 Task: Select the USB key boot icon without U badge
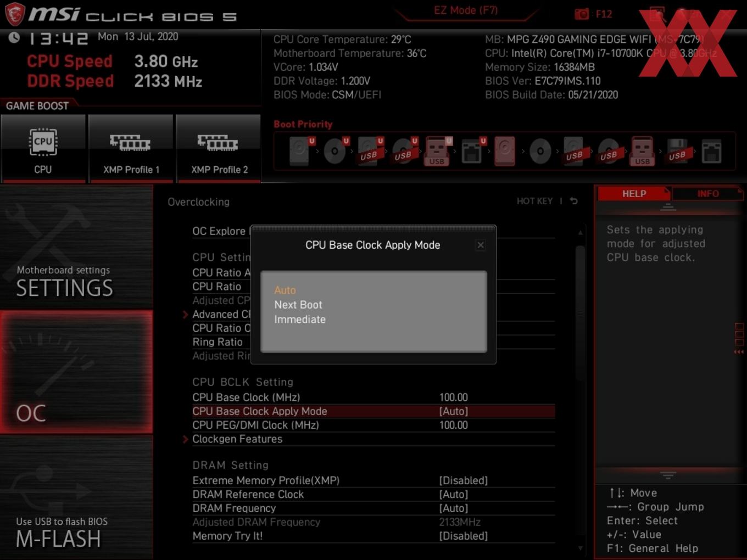coord(642,151)
